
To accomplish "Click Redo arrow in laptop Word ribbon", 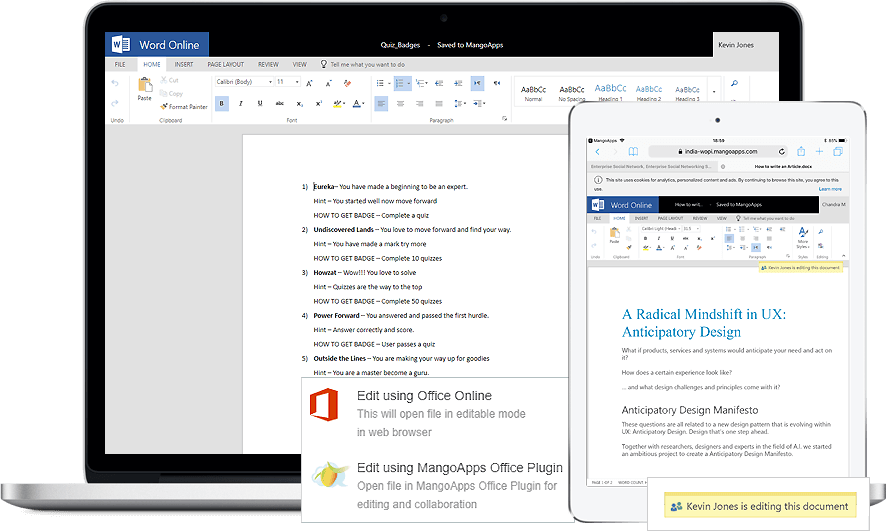I will 115,103.
